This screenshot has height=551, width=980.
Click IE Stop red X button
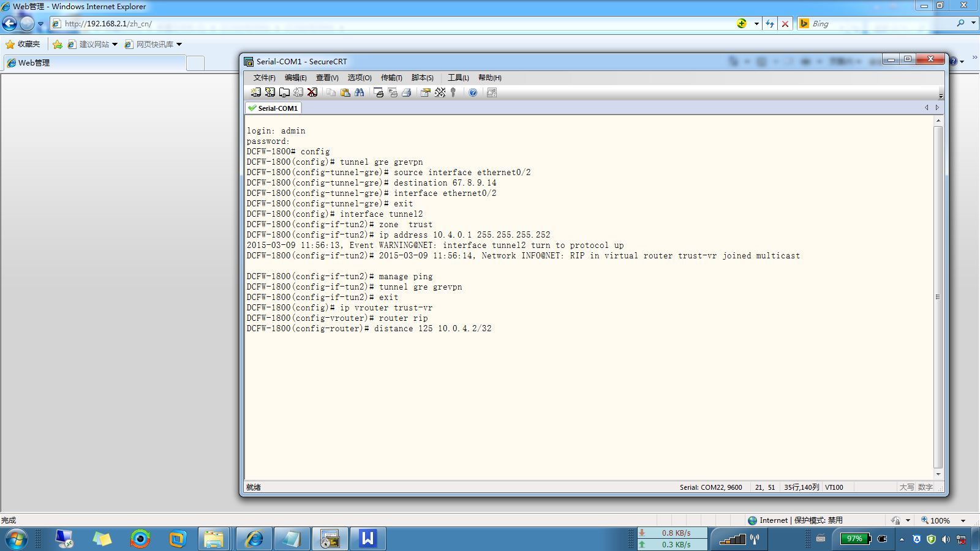pyautogui.click(x=785, y=24)
